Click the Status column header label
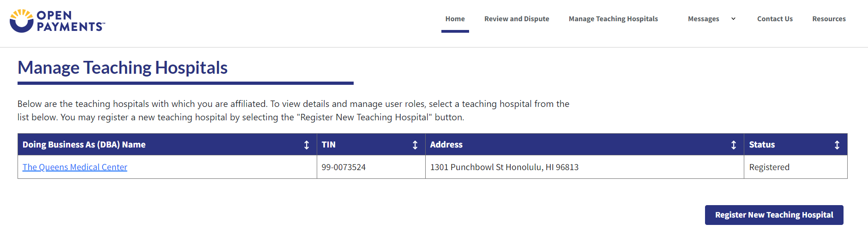The width and height of the screenshot is (868, 236). [762, 145]
